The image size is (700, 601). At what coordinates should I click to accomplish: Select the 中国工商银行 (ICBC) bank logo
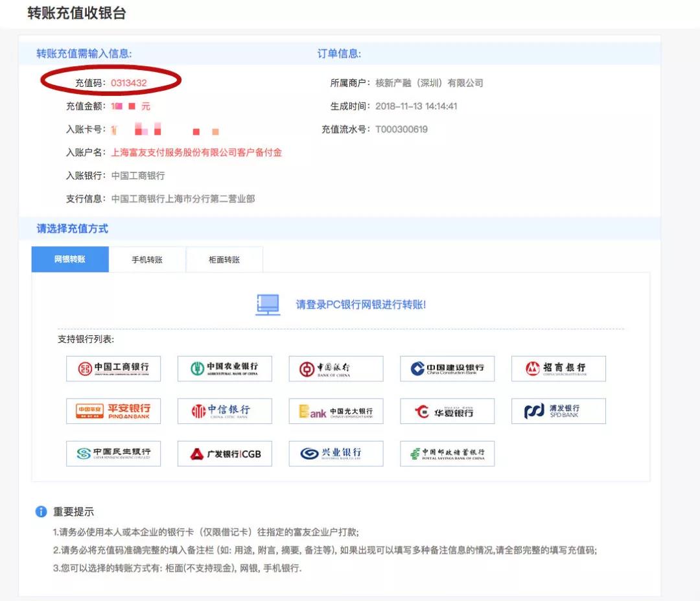point(113,368)
